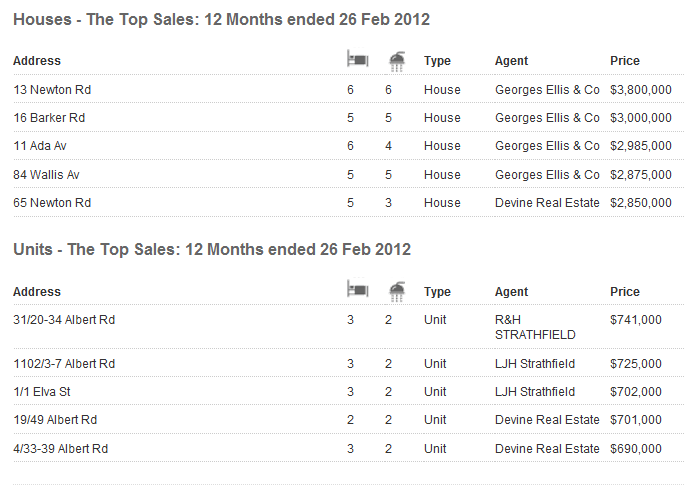The image size is (685, 502).
Task: Click the bathrooms shower icon in Houses table
Action: pos(397,61)
